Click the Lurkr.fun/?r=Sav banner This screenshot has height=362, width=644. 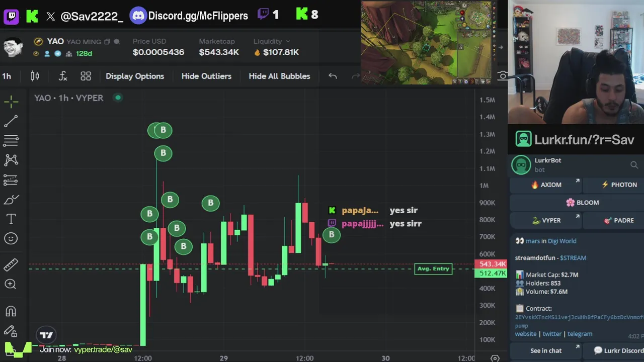click(575, 140)
